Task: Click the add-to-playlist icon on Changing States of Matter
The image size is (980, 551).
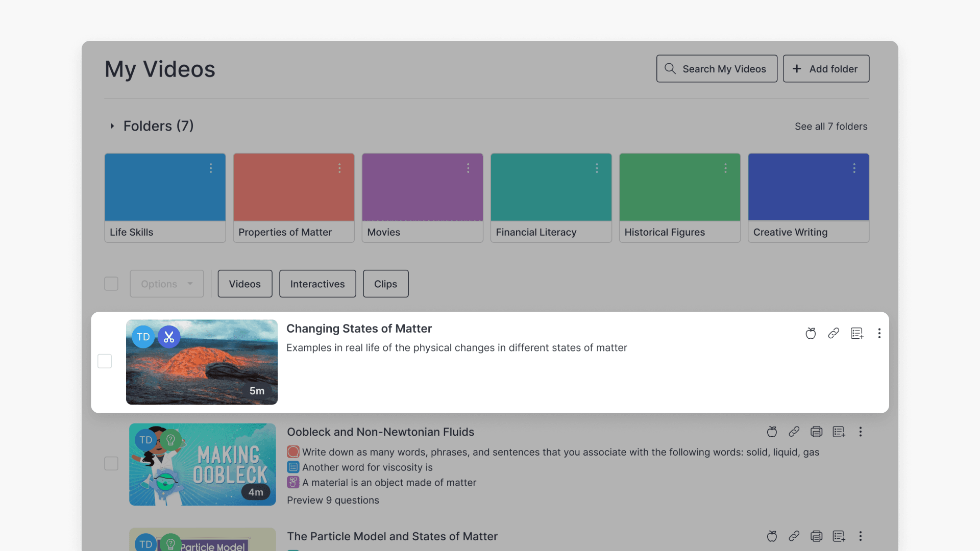Action: pos(857,333)
